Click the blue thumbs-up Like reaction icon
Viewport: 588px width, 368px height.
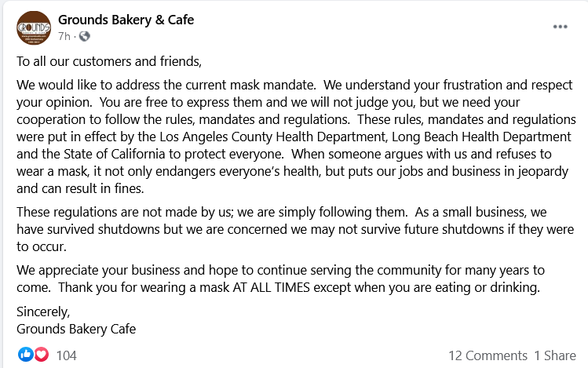point(25,355)
